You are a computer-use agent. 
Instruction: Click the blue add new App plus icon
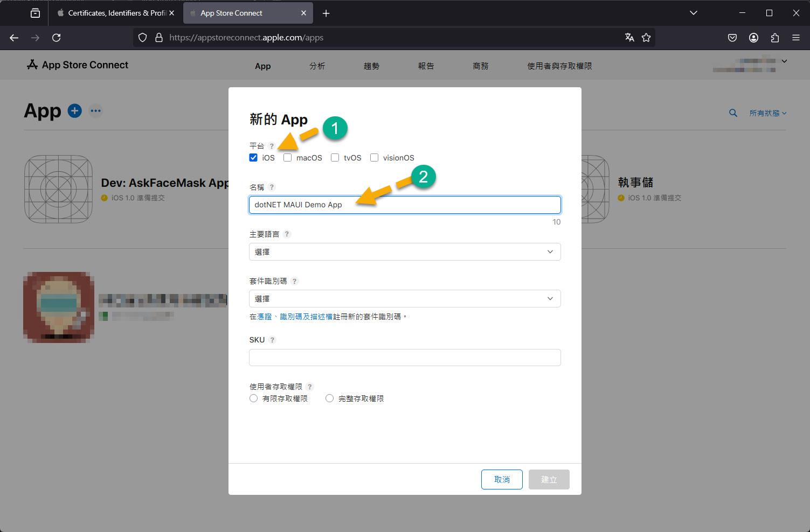point(74,111)
